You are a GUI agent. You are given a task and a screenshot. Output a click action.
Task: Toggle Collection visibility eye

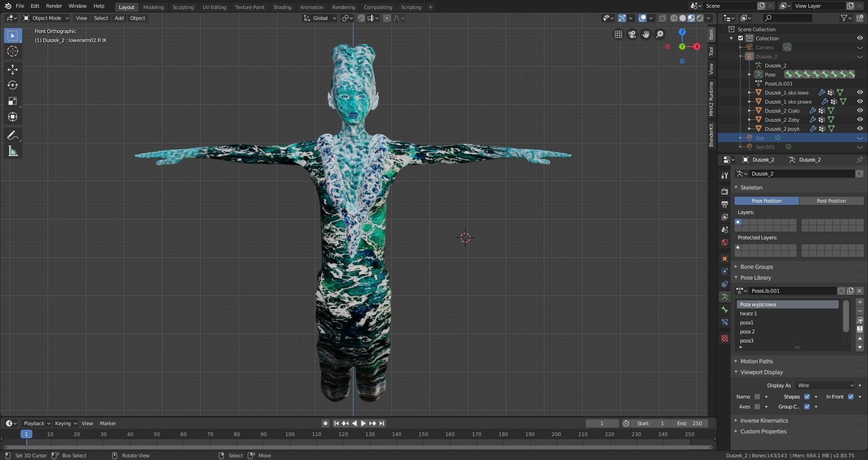[860, 38]
